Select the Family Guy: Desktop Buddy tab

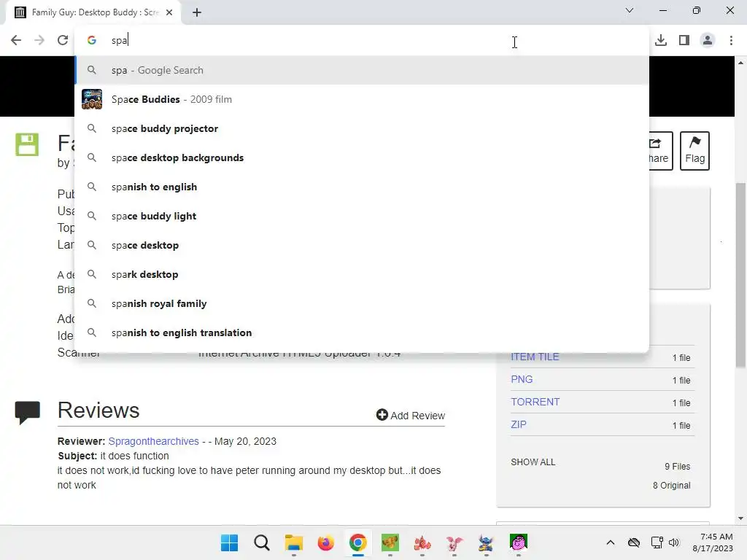tap(94, 12)
